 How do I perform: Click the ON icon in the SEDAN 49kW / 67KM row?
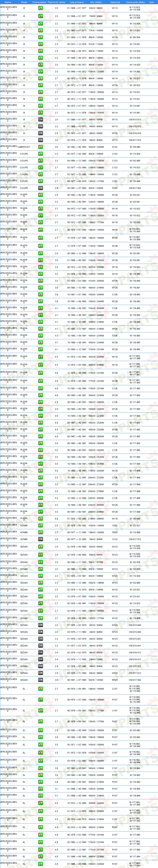coord(41,646)
